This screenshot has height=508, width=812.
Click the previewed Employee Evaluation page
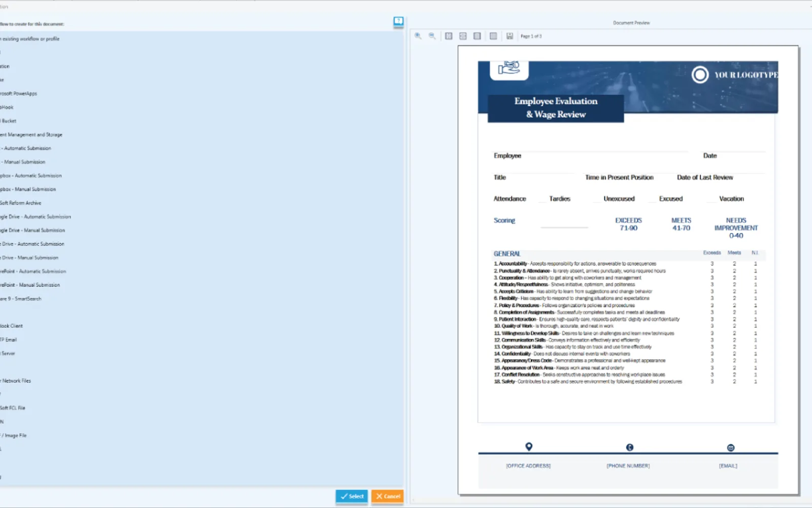628,270
